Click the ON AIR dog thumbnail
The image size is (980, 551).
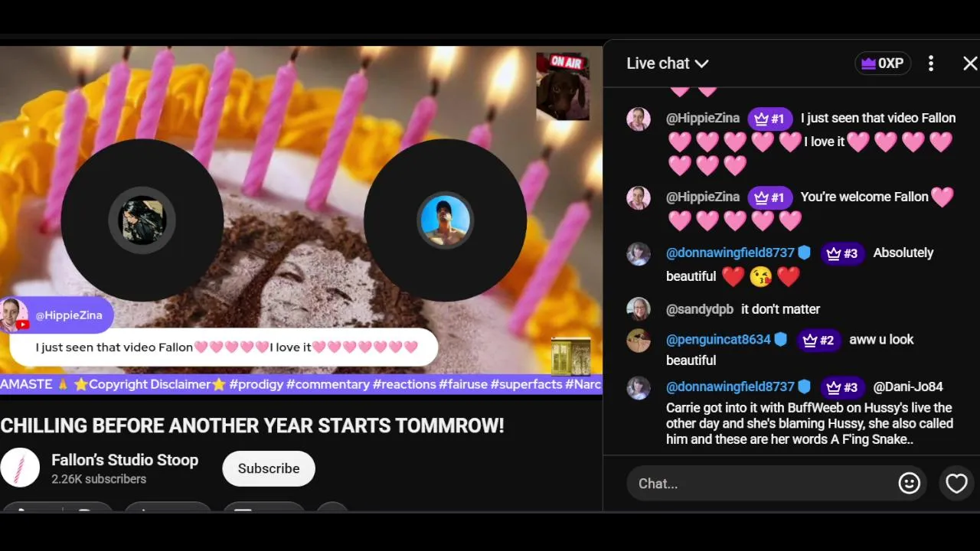[563, 86]
